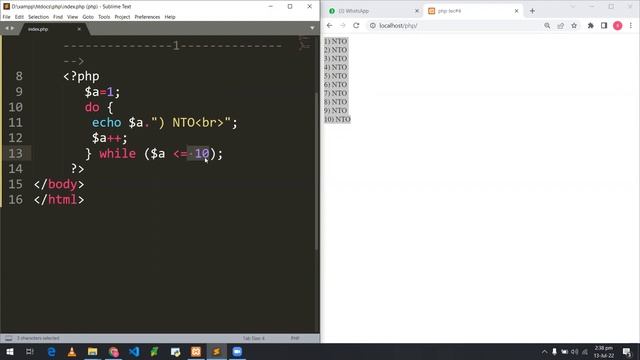
Task: Go to previous tab arrow in Sublime
Action: (7, 29)
